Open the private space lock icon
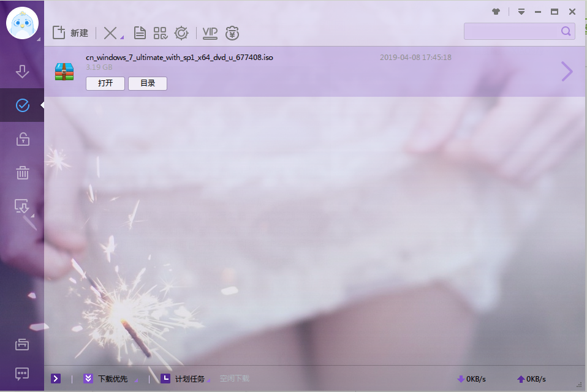This screenshot has height=392, width=587. 22,139
